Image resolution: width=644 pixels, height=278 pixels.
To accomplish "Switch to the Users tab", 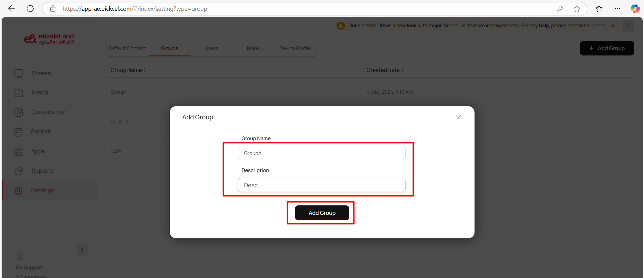I will coord(211,48).
